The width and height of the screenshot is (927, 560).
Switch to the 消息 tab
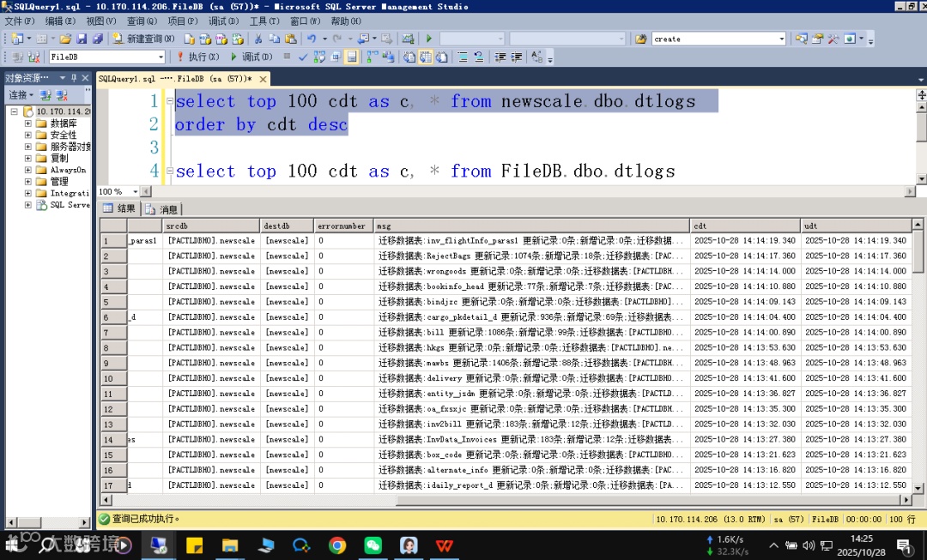coord(161,209)
